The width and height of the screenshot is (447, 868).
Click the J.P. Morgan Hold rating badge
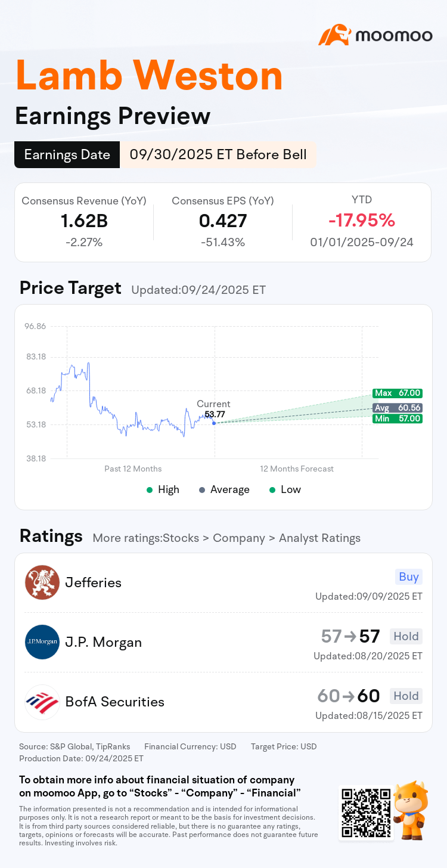coord(406,636)
